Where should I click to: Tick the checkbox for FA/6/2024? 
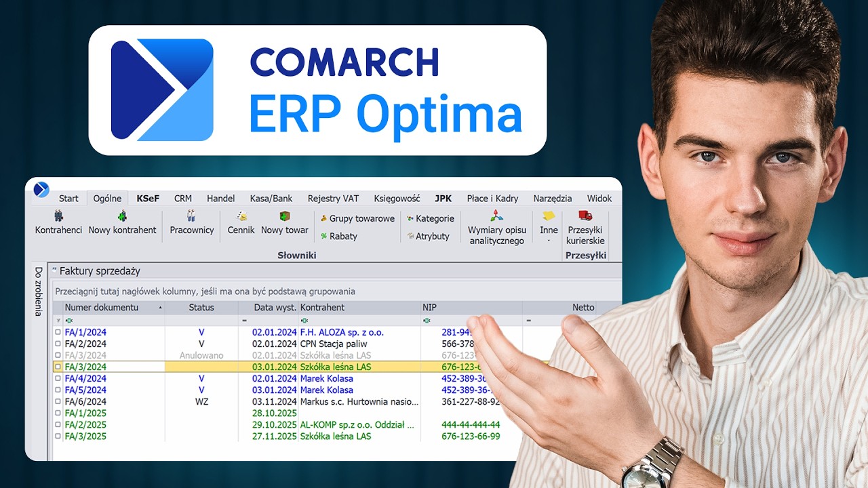coord(58,402)
